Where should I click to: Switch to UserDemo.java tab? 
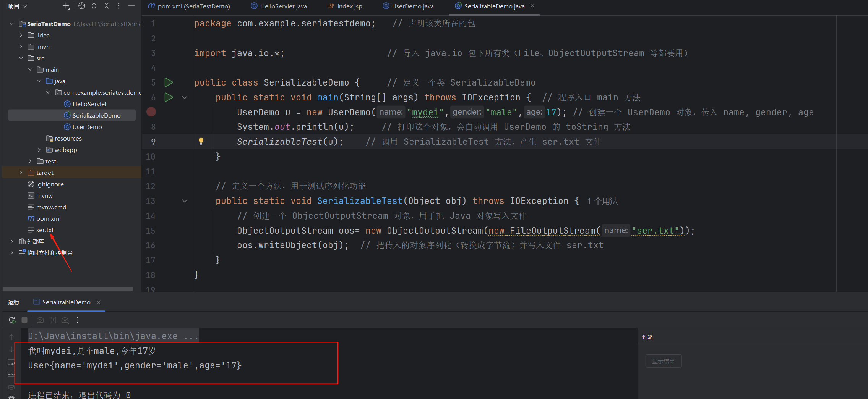pyautogui.click(x=408, y=6)
